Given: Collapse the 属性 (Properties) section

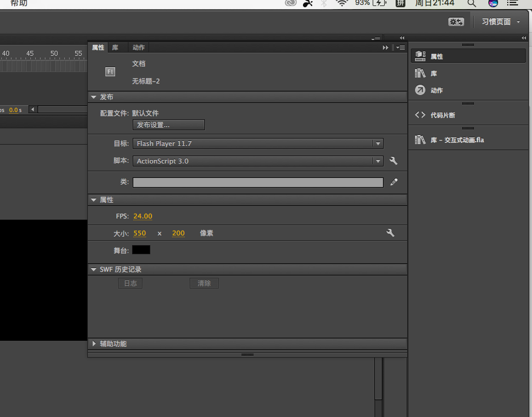Looking at the screenshot, I should (x=94, y=200).
